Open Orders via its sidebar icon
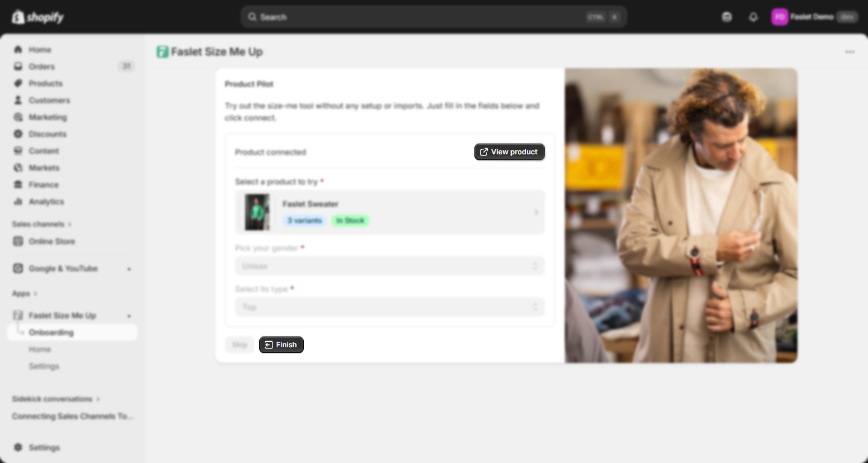This screenshot has height=463, width=868. pyautogui.click(x=18, y=66)
